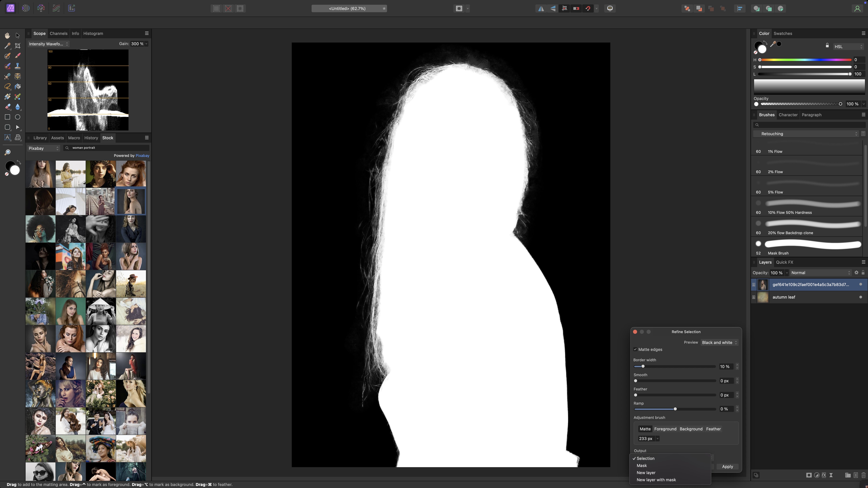
Task: Toggle the Matte edges checkbox
Action: tap(635, 350)
